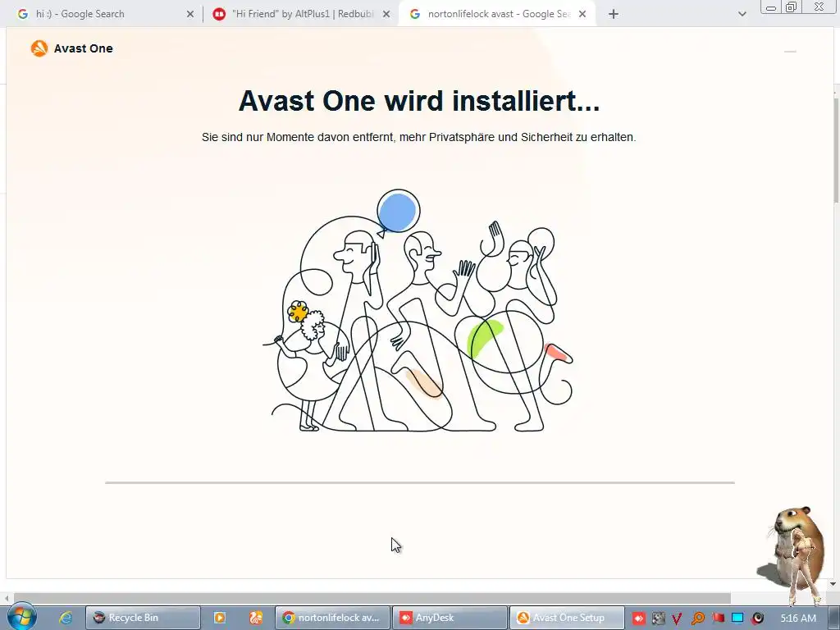Click the 'Sie sind nur Momente davon entfernt' subtitle
Screen dimensions: 840x630
coord(419,137)
